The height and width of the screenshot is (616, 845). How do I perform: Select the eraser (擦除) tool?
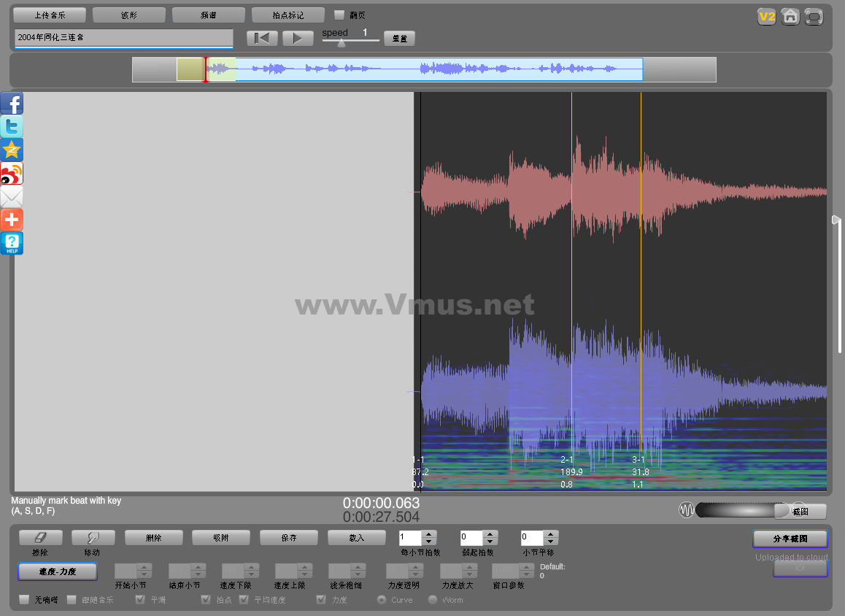click(40, 538)
